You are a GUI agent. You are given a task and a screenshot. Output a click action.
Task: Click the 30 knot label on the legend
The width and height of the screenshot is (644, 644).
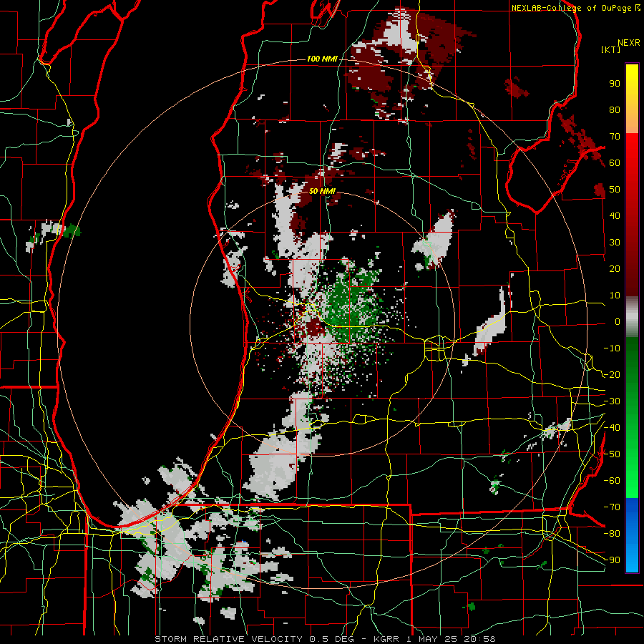tap(615, 243)
